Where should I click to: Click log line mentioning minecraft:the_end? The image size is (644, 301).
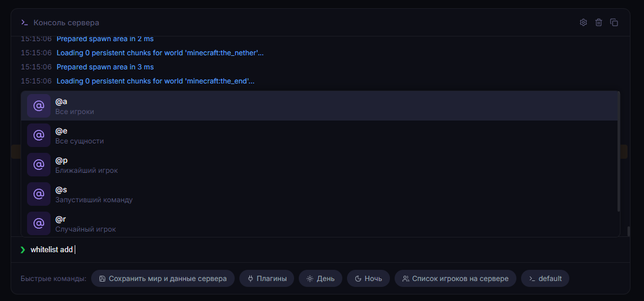click(155, 81)
